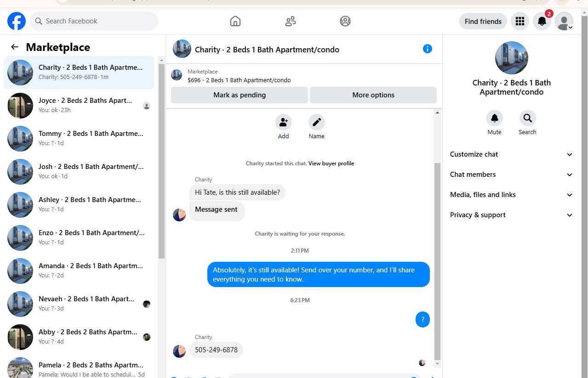
Task: Open Abby 2 Beds 2 Baths conversation
Action: (x=79, y=337)
